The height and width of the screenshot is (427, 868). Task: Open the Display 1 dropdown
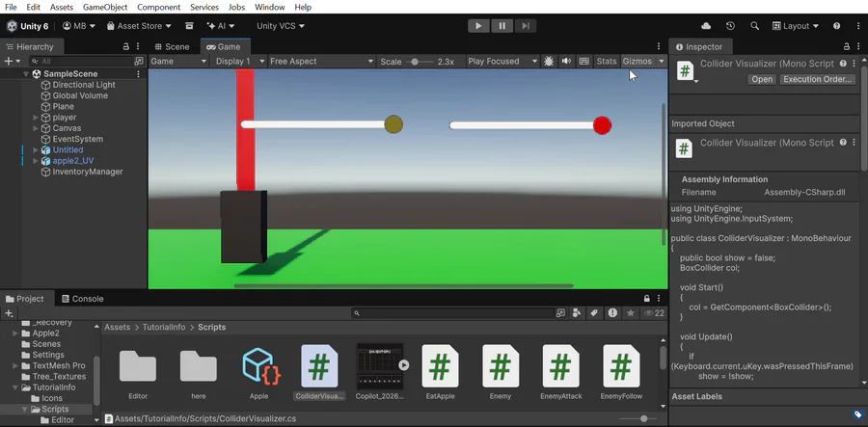[x=239, y=62]
